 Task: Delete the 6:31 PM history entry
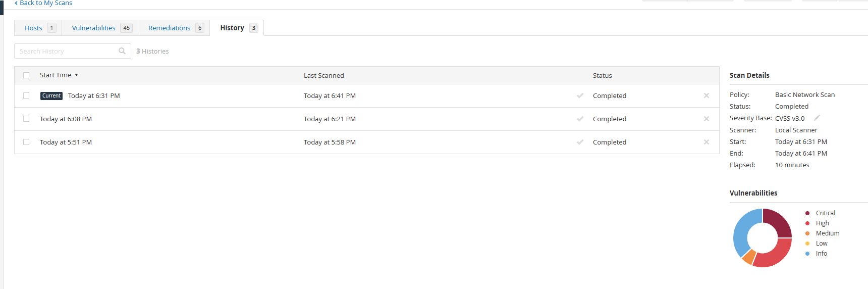(x=707, y=95)
